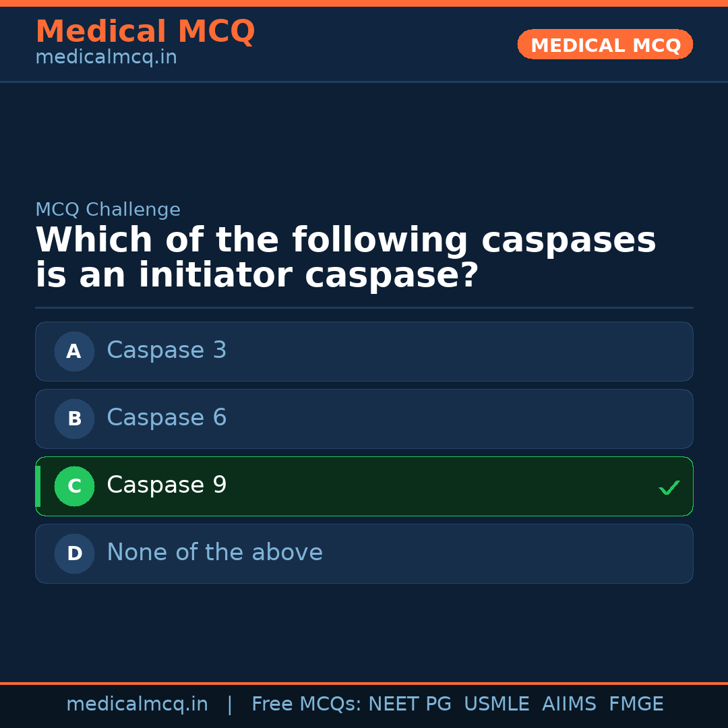Image resolution: width=728 pixels, height=728 pixels.
Task: Select answer option Caspase 6
Action: point(364,419)
